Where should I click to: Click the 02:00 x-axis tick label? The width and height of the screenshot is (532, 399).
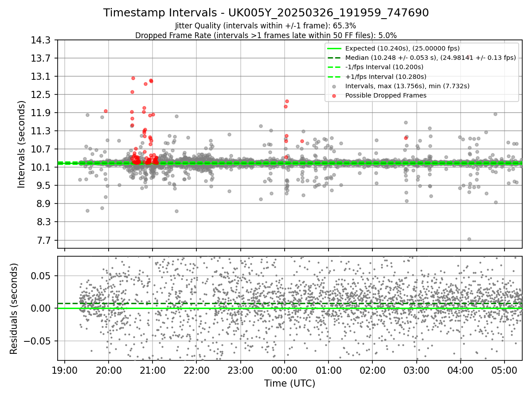click(372, 370)
